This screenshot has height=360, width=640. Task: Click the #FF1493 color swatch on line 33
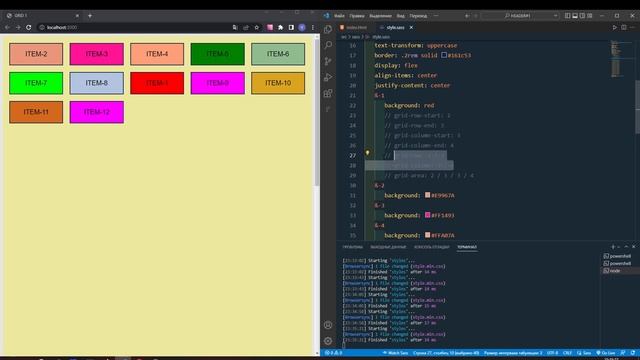tap(427, 215)
